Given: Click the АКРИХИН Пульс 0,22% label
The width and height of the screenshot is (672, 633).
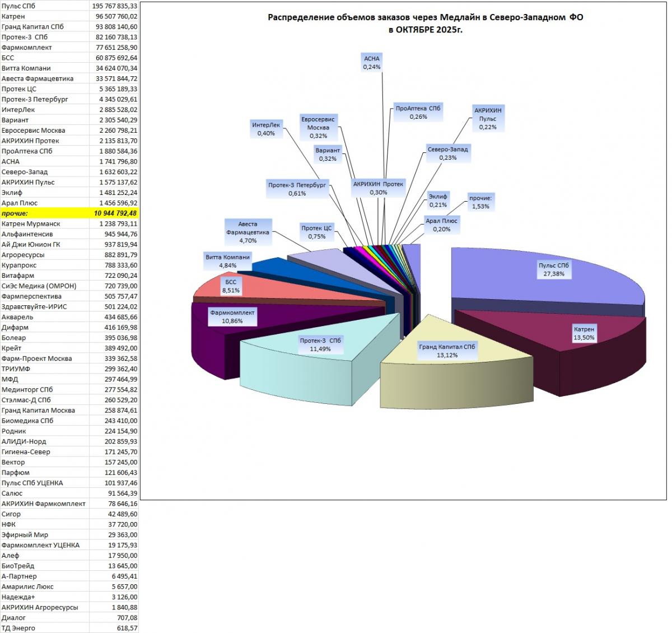Looking at the screenshot, I should [x=488, y=119].
